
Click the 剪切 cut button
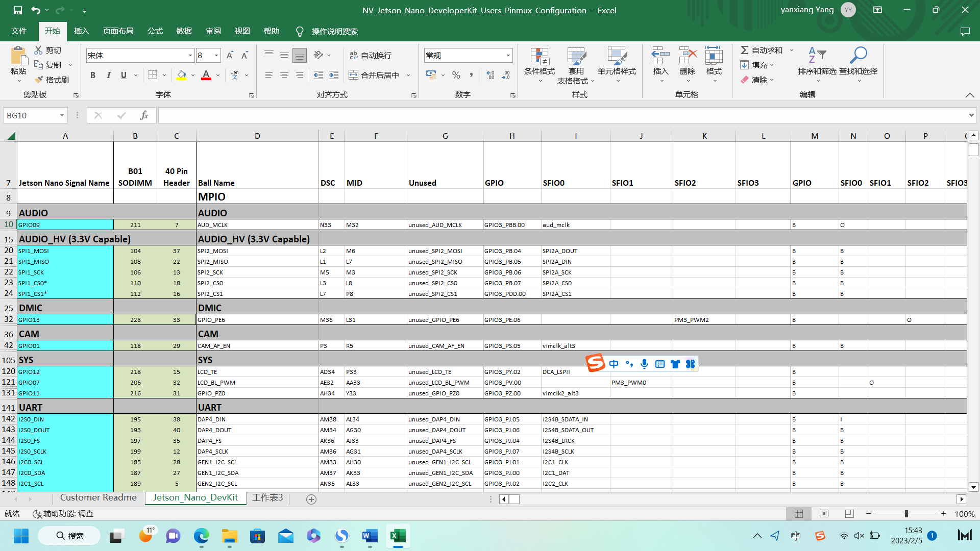tap(48, 50)
